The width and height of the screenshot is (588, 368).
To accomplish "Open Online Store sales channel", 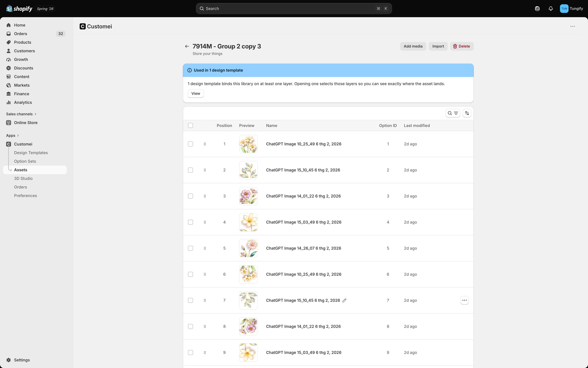I will coord(35,123).
